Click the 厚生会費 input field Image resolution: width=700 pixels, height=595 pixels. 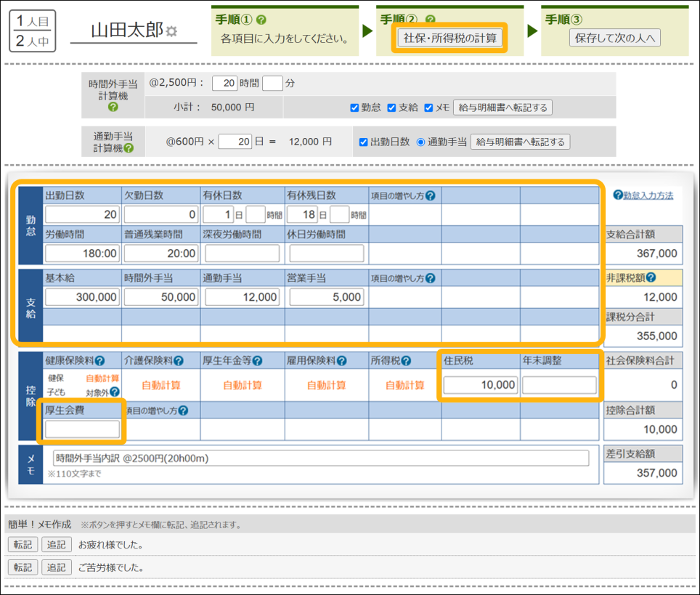pos(82,429)
